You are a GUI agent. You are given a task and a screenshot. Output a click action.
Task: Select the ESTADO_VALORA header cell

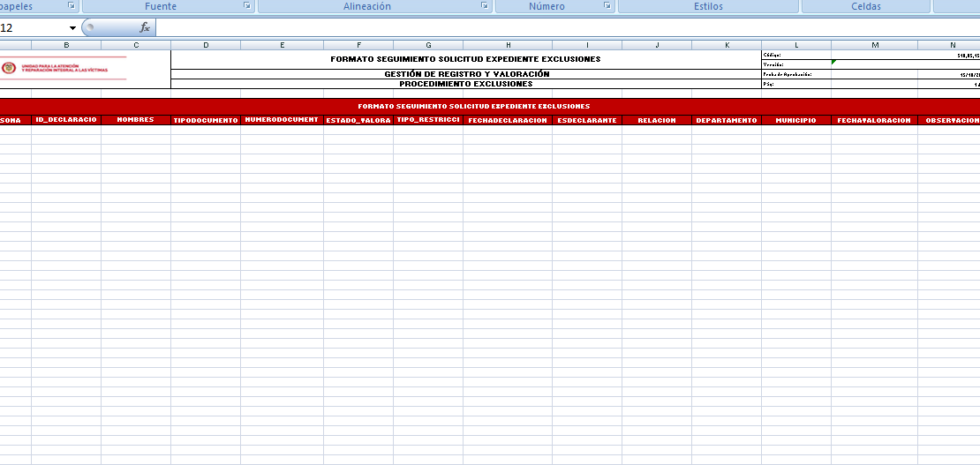pyautogui.click(x=358, y=120)
